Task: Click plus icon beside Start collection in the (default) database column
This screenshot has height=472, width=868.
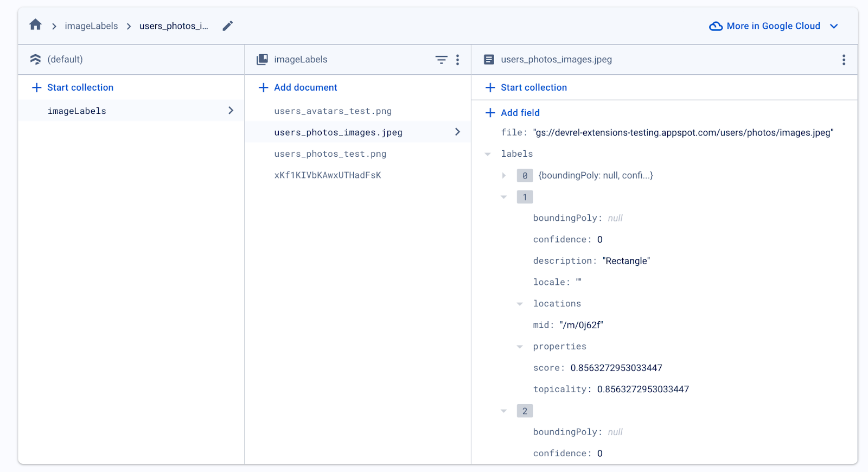Action: click(x=36, y=87)
